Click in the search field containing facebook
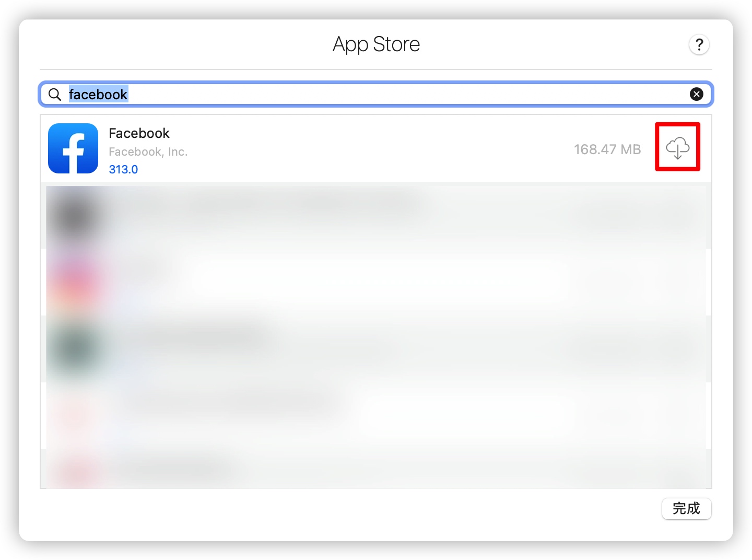The height and width of the screenshot is (560, 752). click(x=376, y=94)
